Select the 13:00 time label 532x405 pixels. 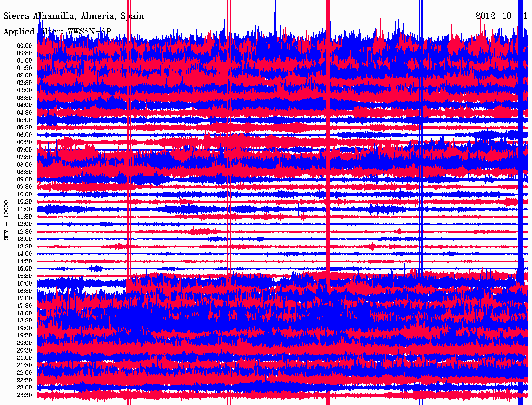24,239
